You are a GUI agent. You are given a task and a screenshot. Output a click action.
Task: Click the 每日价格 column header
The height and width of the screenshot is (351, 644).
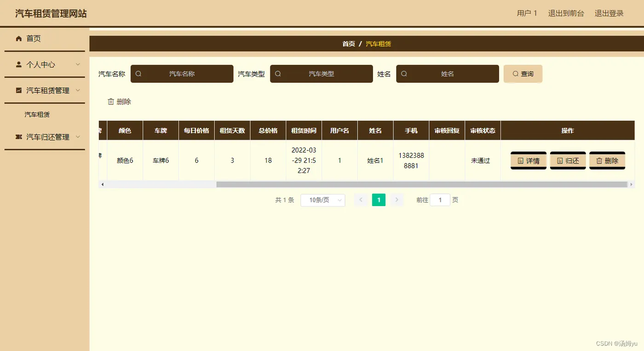197,131
